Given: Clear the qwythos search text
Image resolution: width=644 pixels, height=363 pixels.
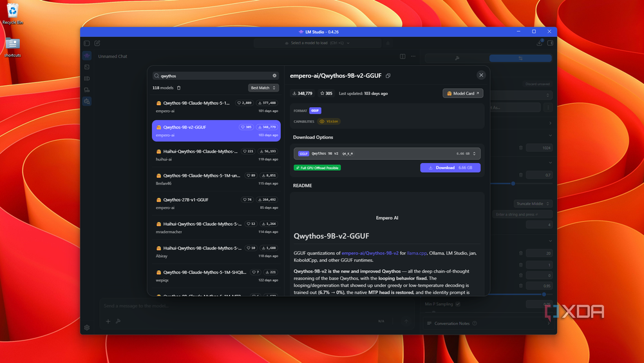Looking at the screenshot, I should click(x=274, y=75).
